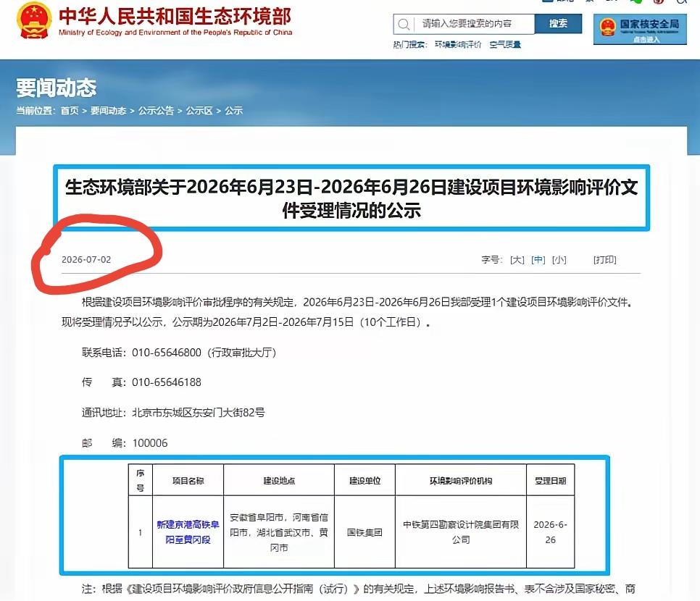This screenshot has width=700, height=601.
Task: Click the 环境影响评价 hot search link
Action: (457, 45)
